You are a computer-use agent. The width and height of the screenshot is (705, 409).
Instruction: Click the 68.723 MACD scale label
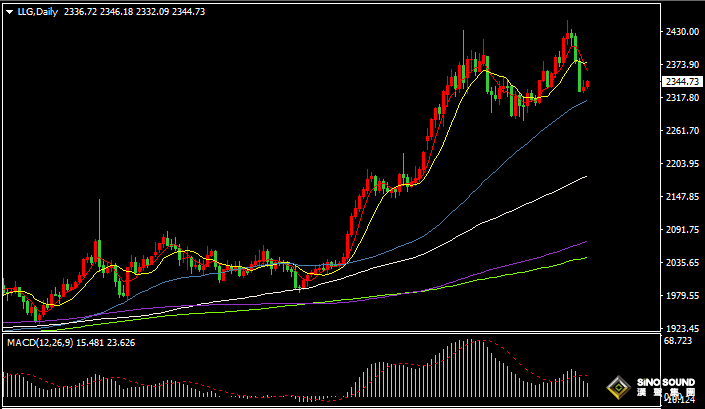(x=679, y=342)
